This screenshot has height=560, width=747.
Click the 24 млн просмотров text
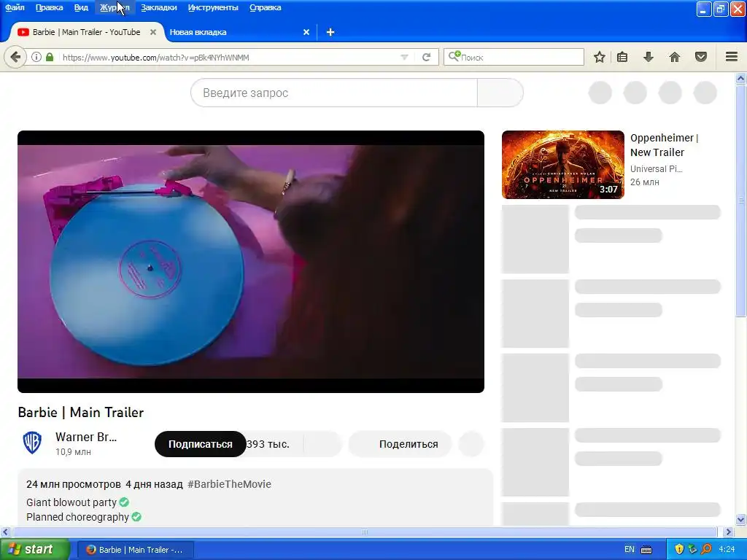[x=74, y=484]
